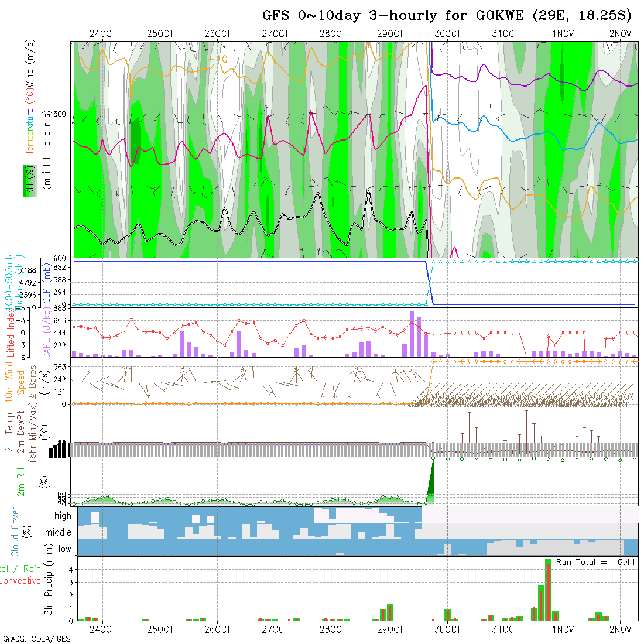Click the 3hr Precip (mm) axis label
644x644 pixels.
pyautogui.click(x=49, y=579)
